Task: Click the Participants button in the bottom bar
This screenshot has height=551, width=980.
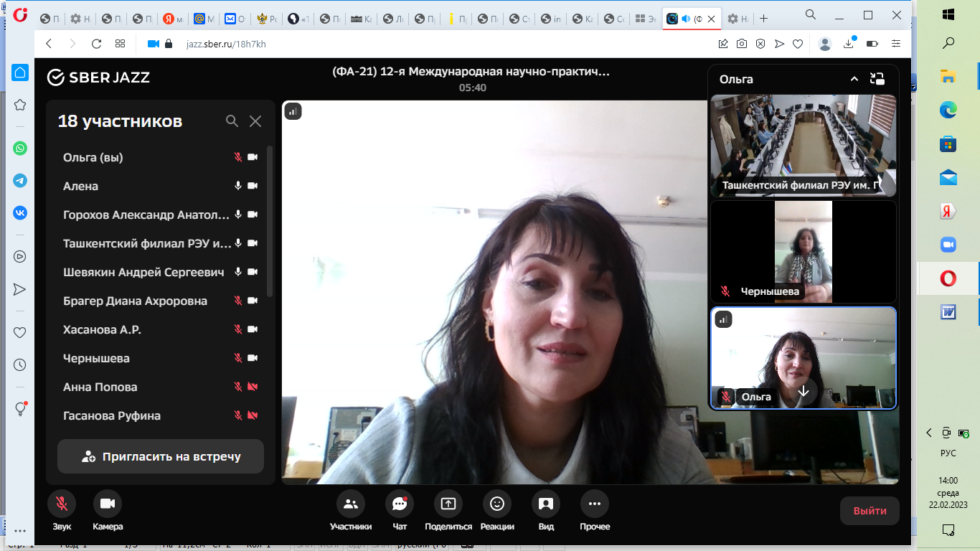Action: pyautogui.click(x=350, y=504)
